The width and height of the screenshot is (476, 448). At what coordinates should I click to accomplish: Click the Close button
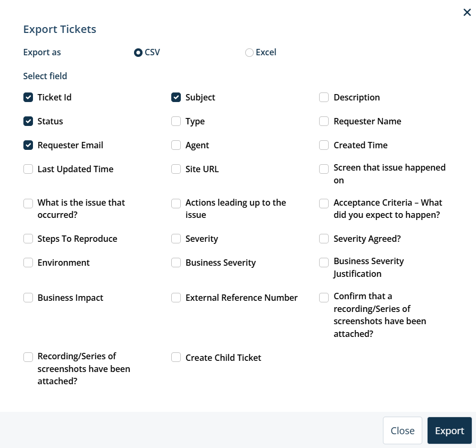[403, 430]
